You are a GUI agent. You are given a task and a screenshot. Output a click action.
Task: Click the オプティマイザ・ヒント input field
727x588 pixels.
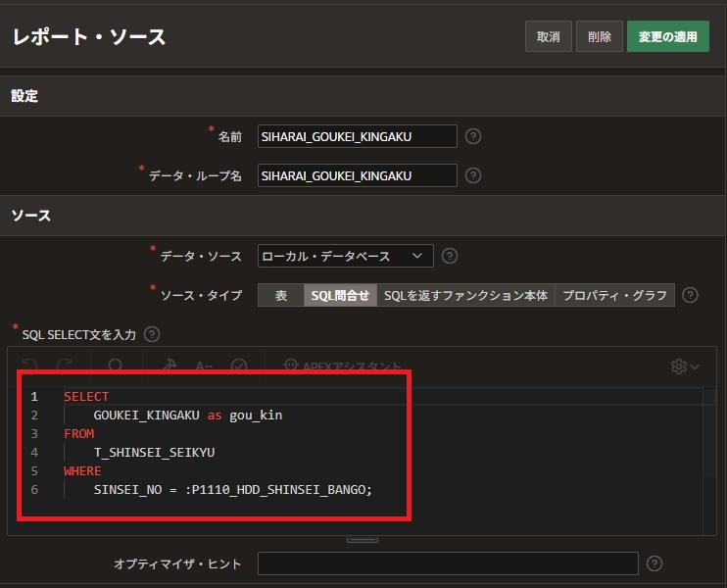(448, 563)
